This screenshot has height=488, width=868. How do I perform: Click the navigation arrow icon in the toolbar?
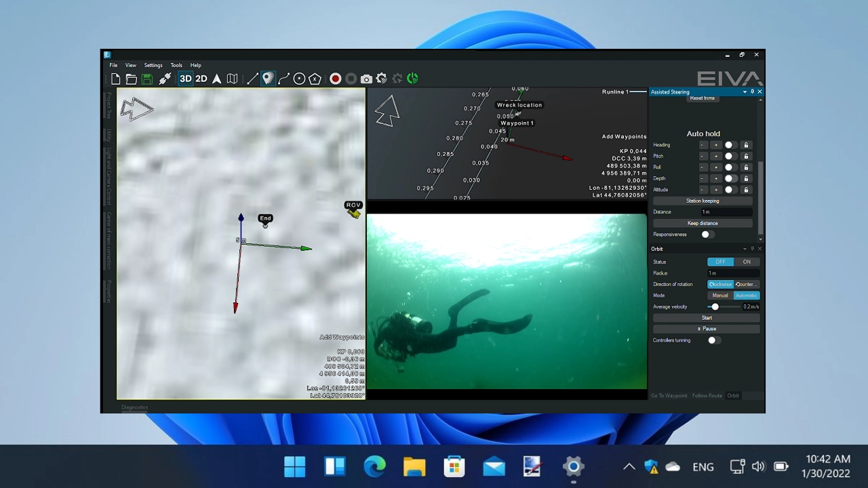(217, 79)
